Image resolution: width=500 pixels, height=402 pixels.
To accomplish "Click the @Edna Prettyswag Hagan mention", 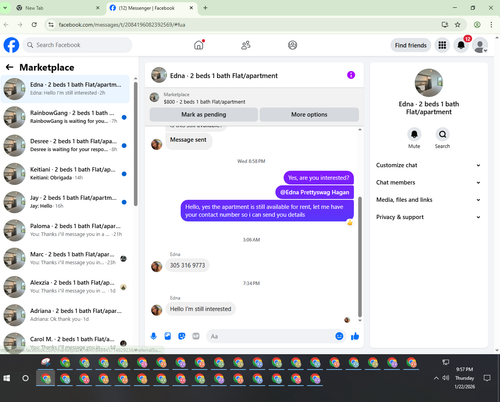I will tap(314, 192).
